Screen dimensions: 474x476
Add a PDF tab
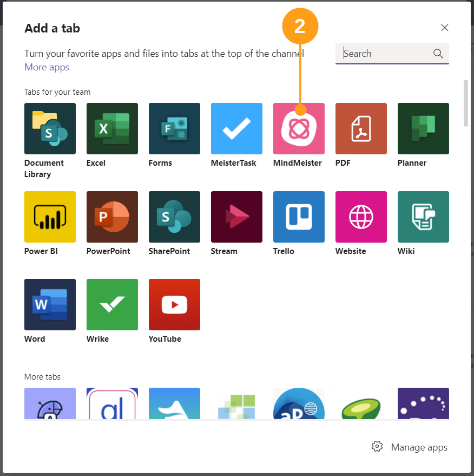[361, 128]
